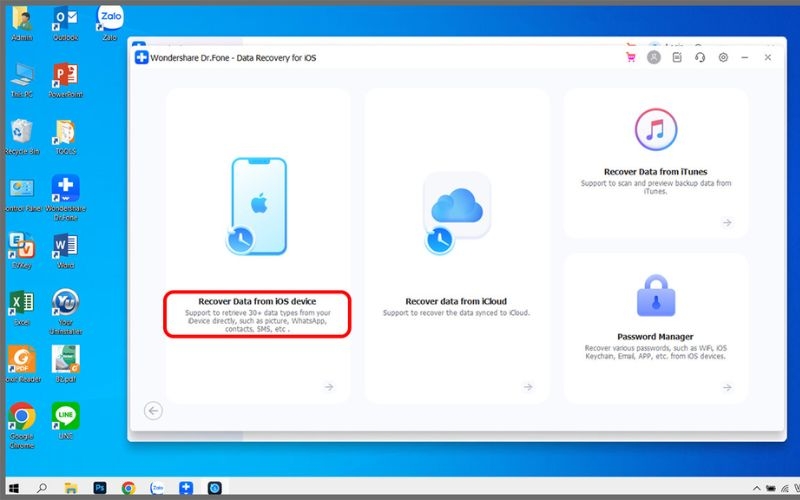Screen dimensions: 800x500
Task: Click Password Manager description text
Action: (x=656, y=352)
